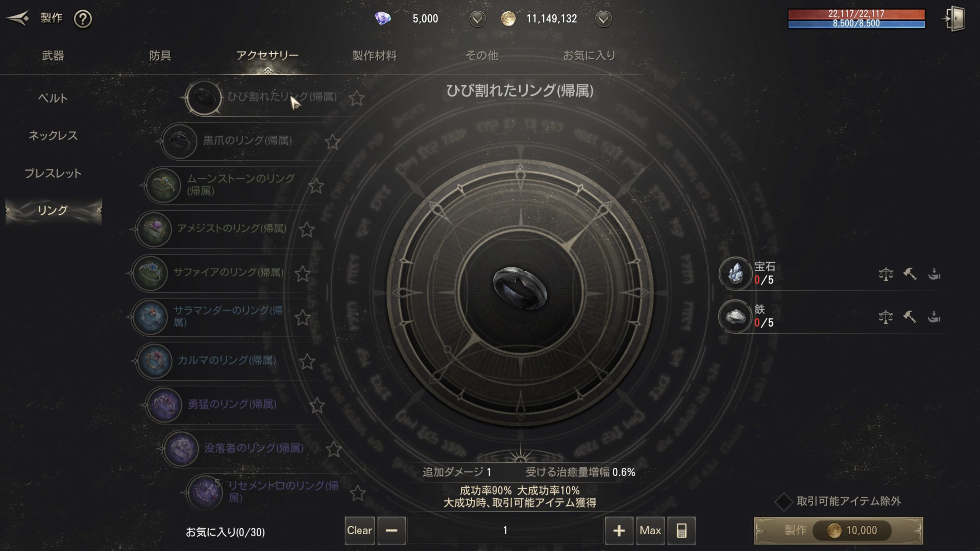Screen dimensions: 980x551
Task: Open the help question mark icon
Action: 83,19
